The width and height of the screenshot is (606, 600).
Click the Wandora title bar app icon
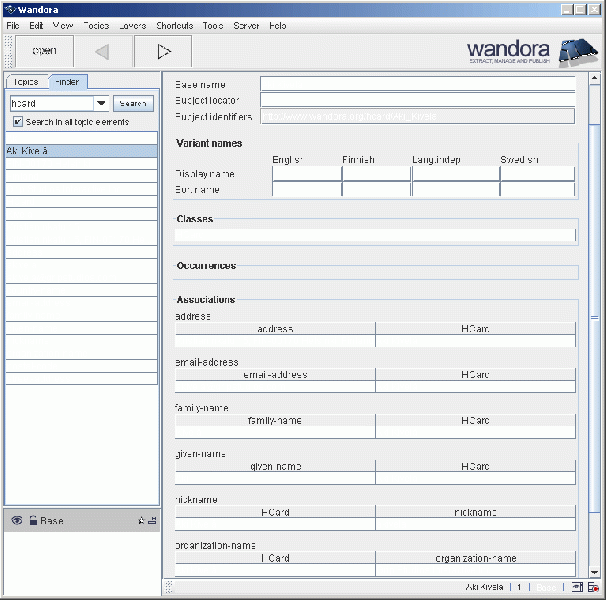pyautogui.click(x=10, y=9)
